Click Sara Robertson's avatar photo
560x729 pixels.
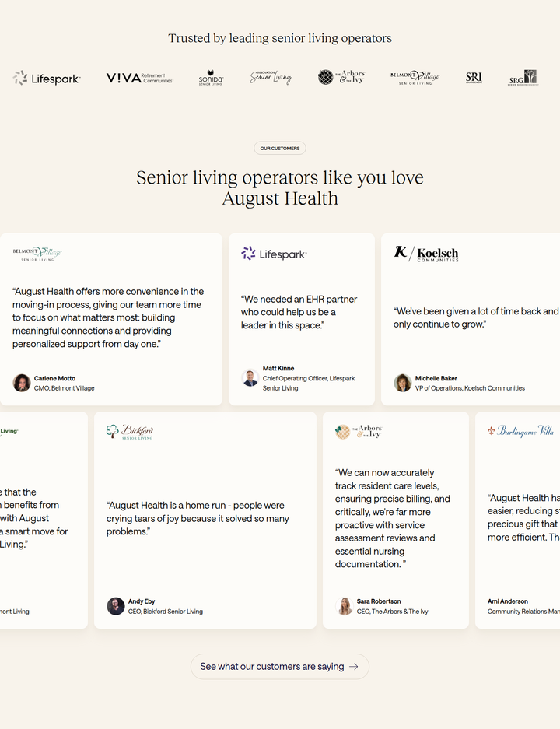pyautogui.click(x=345, y=606)
